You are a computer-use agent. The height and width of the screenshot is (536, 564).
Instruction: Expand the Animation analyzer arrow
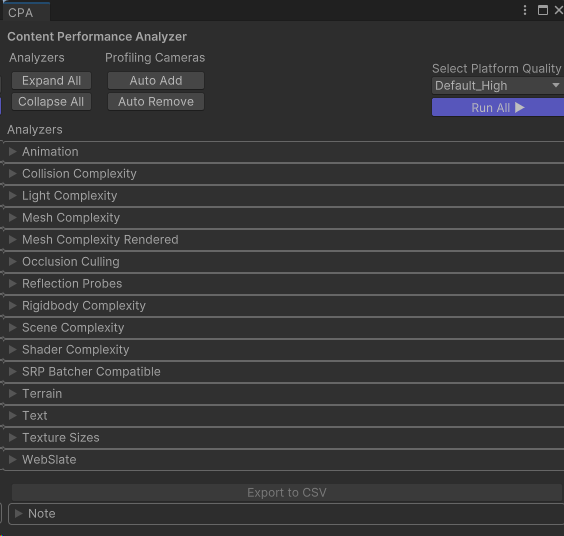point(13,151)
